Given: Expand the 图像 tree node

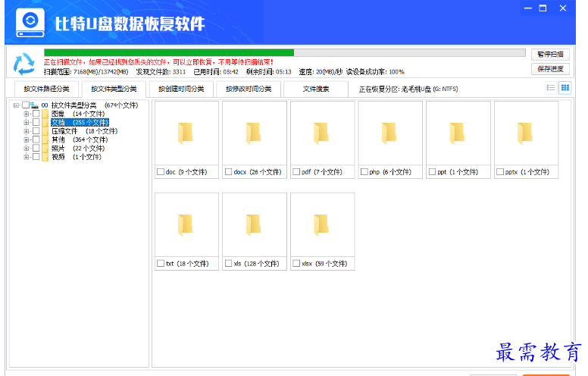Looking at the screenshot, I should (27, 114).
